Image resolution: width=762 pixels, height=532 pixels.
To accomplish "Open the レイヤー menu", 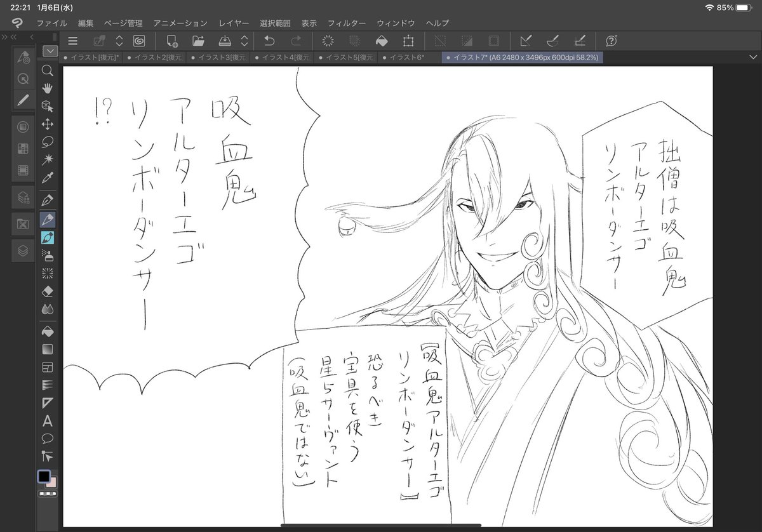I will pyautogui.click(x=234, y=23).
